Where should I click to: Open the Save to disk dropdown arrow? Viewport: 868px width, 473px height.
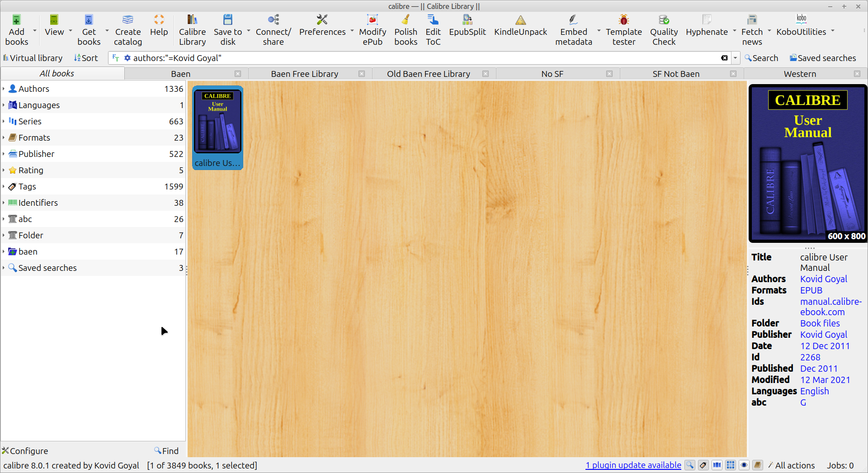coord(249,31)
